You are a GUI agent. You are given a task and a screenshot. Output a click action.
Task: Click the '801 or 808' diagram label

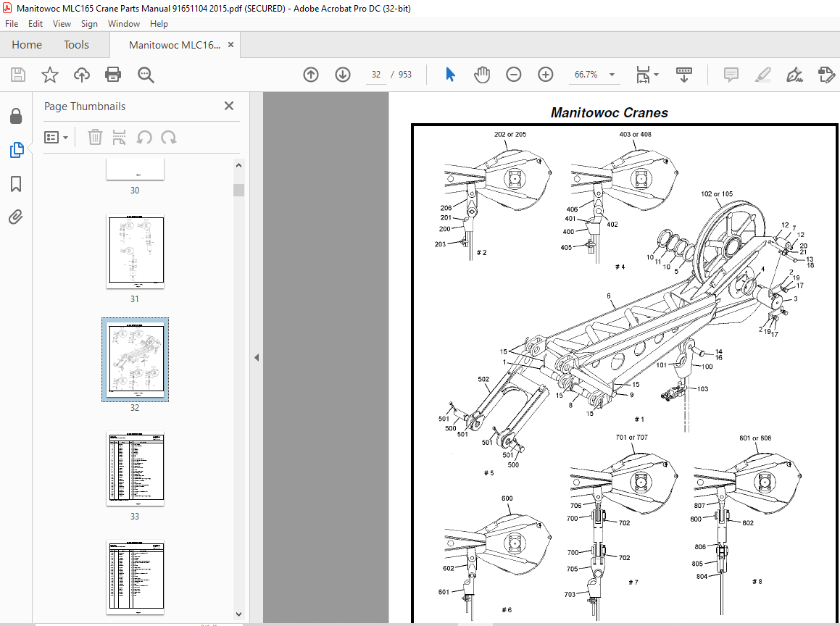755,438
